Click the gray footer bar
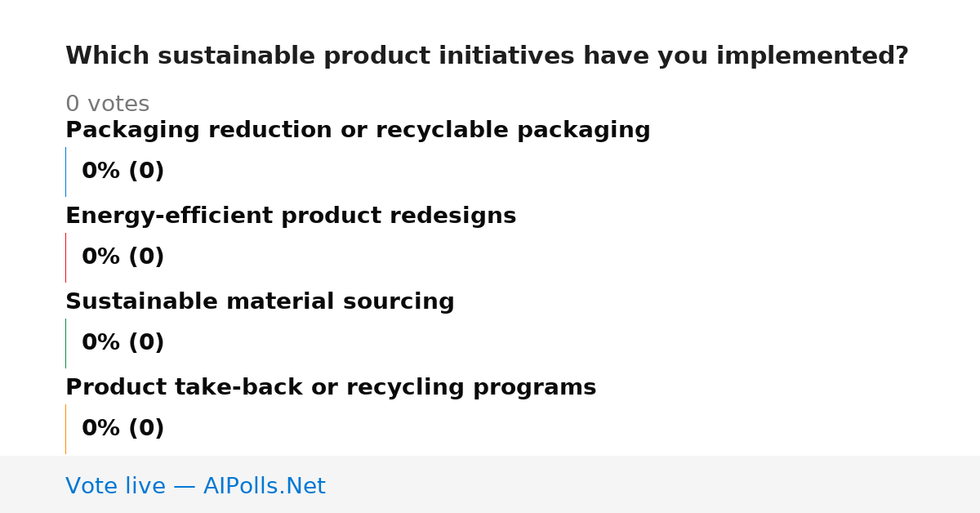 point(490,484)
